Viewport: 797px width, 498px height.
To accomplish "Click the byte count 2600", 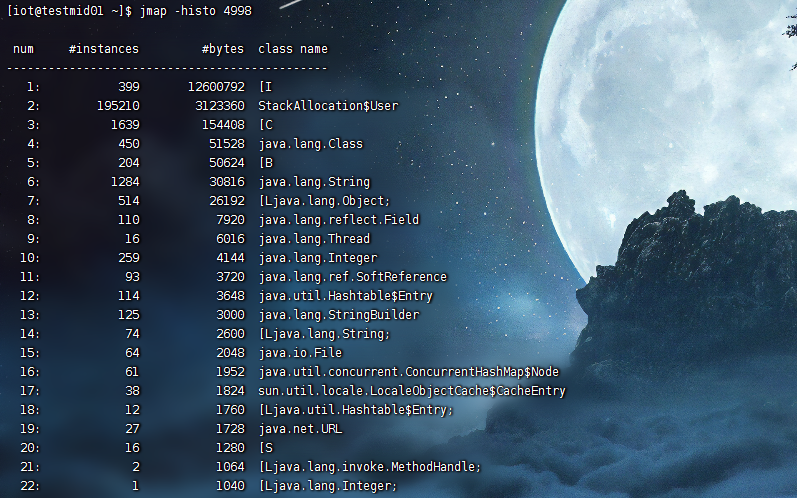I will (231, 334).
